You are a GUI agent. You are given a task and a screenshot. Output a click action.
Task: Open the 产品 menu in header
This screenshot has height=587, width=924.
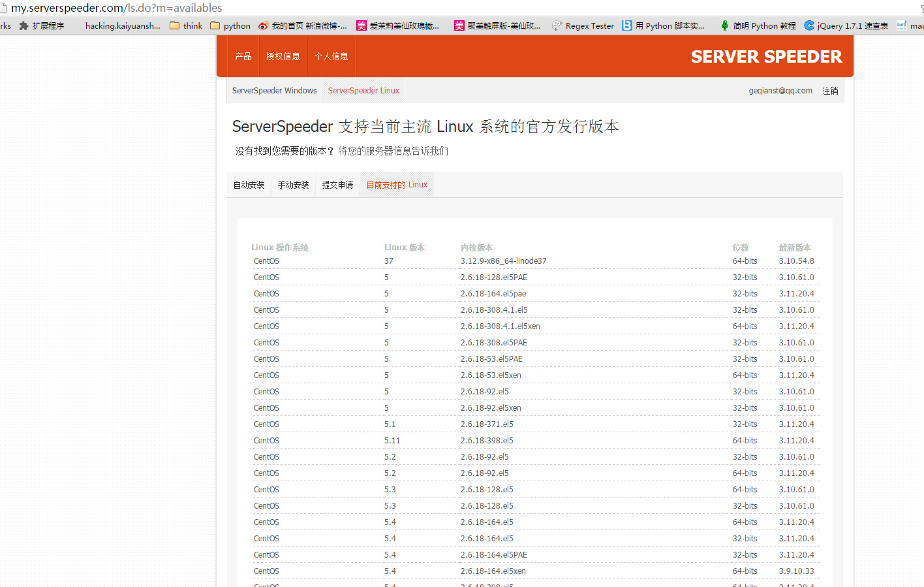[x=243, y=56]
